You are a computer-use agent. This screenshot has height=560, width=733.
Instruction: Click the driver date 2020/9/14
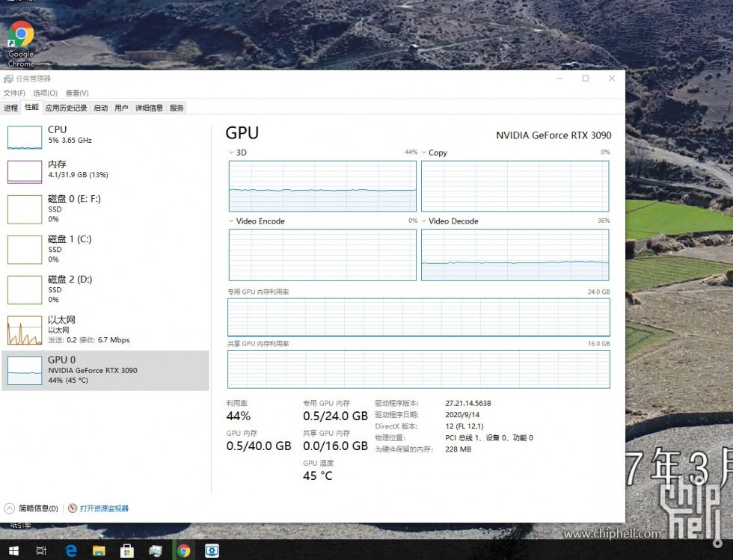(x=462, y=415)
